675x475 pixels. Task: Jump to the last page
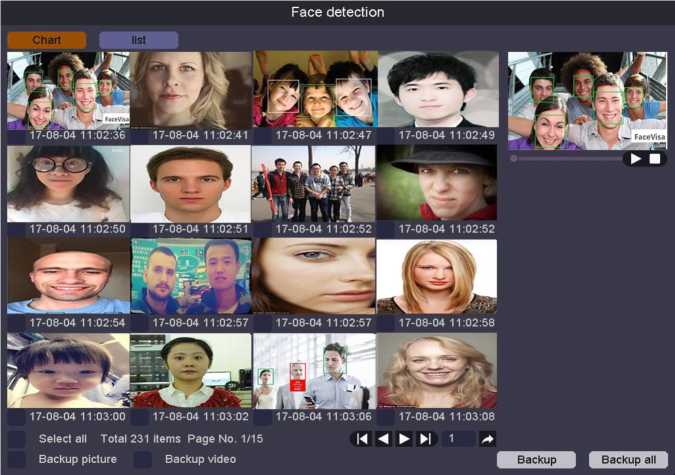(427, 439)
